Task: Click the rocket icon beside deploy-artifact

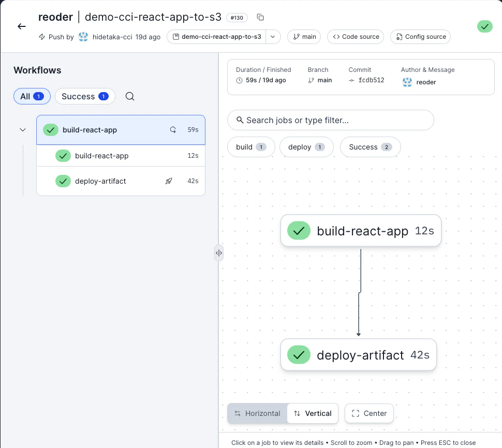Action: [x=169, y=181]
